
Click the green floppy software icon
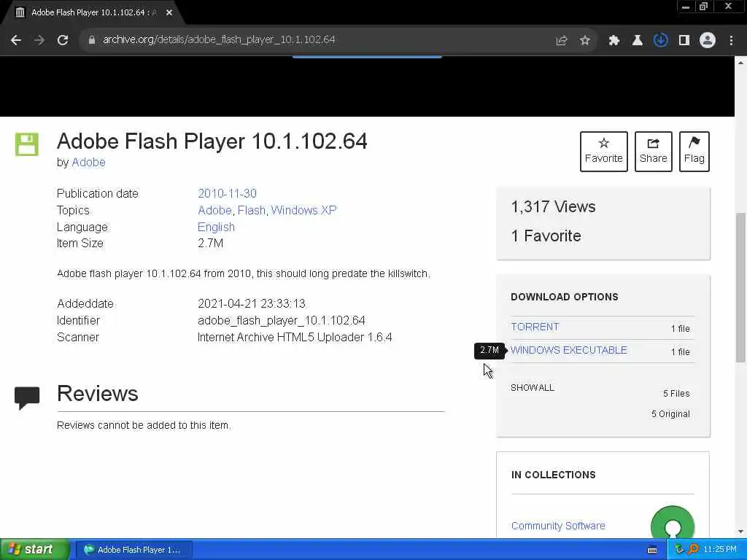point(27,144)
